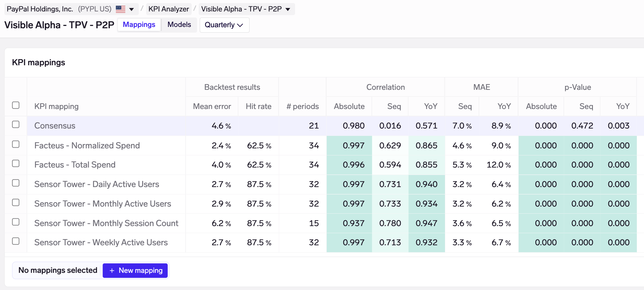Sort by MAE YoY column header
The height and width of the screenshot is (290, 644).
click(x=504, y=106)
